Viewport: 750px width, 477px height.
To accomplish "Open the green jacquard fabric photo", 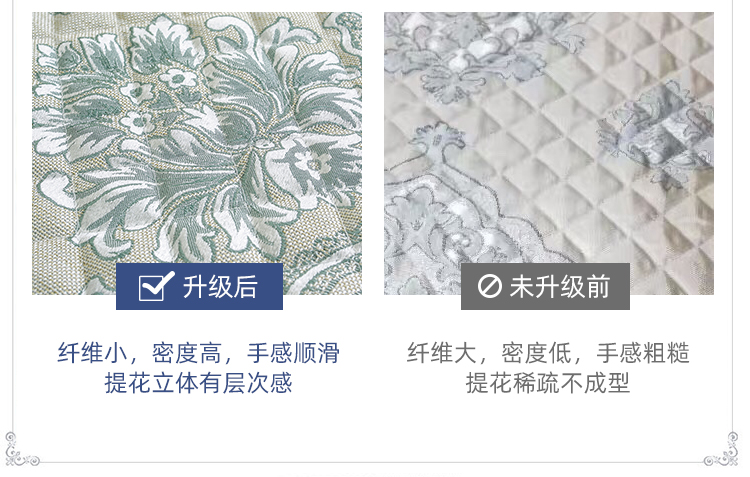I will [197, 153].
